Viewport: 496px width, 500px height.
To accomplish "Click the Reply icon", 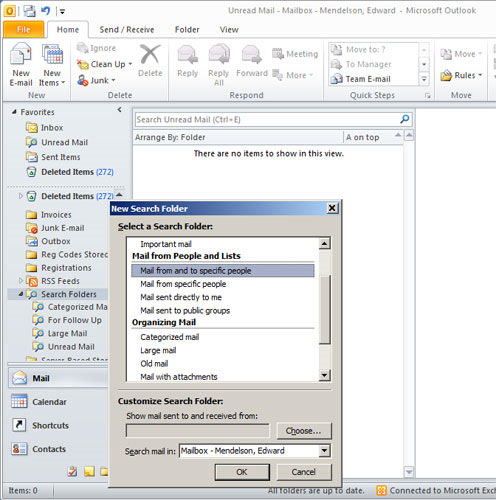I will [188, 55].
